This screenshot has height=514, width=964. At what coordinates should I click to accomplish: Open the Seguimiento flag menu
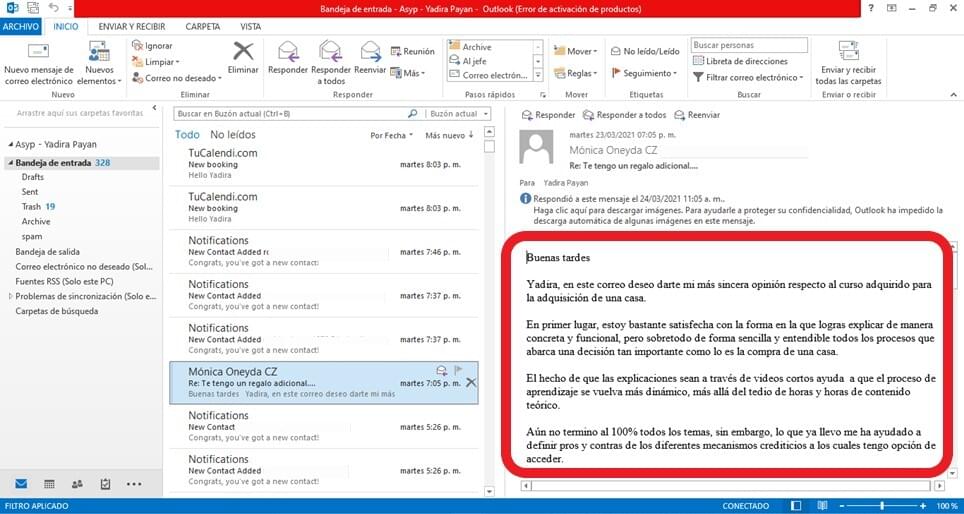click(x=644, y=73)
